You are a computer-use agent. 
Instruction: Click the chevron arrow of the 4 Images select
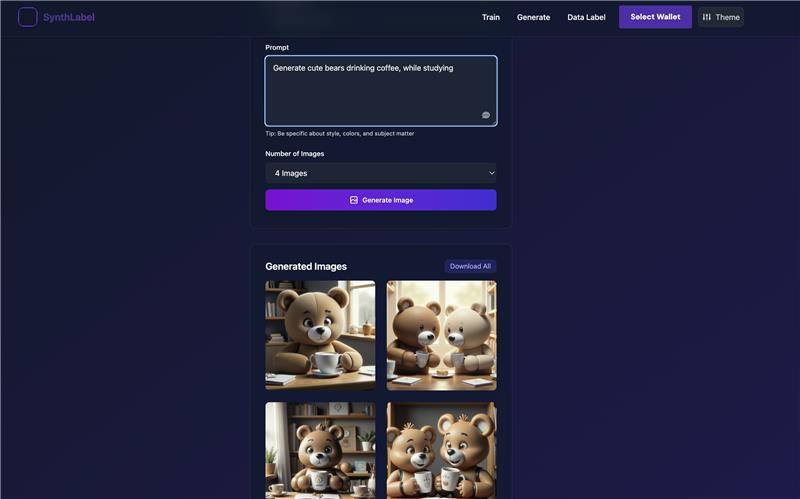point(491,173)
